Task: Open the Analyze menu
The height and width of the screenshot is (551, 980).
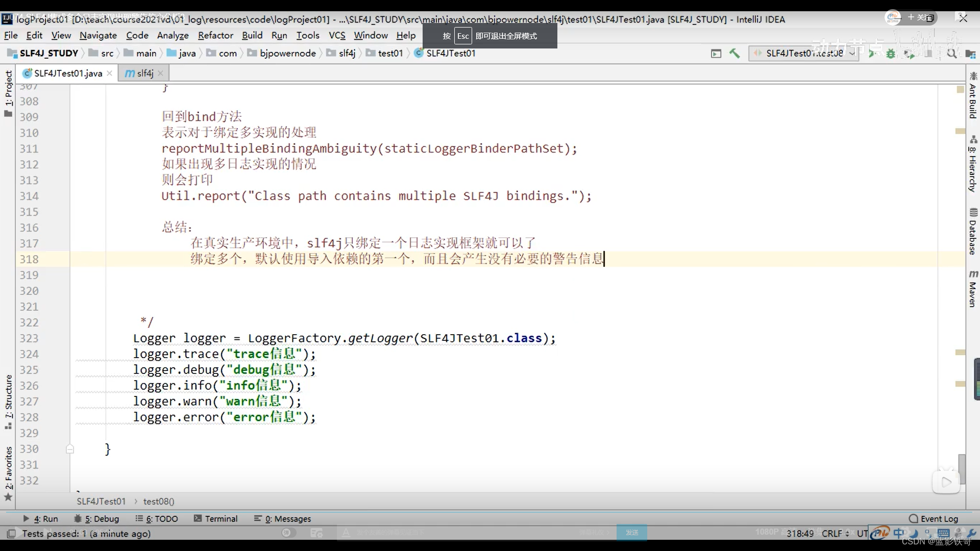Action: pos(173,35)
